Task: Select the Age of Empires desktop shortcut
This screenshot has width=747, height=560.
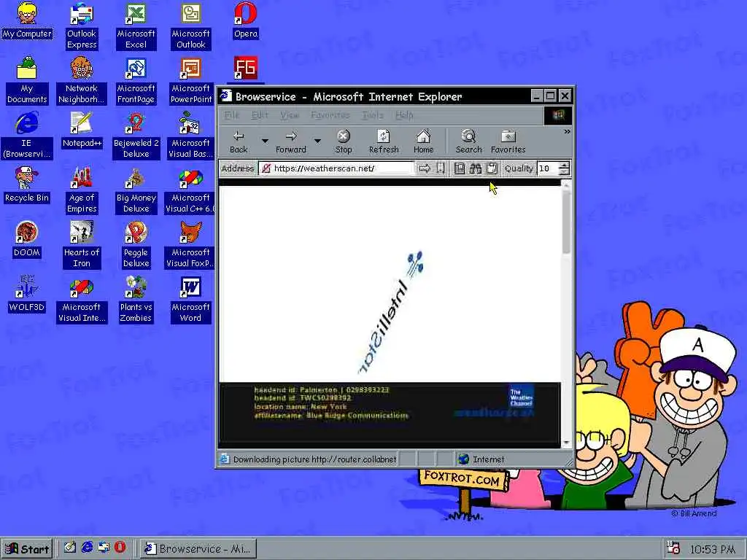Action: click(82, 190)
